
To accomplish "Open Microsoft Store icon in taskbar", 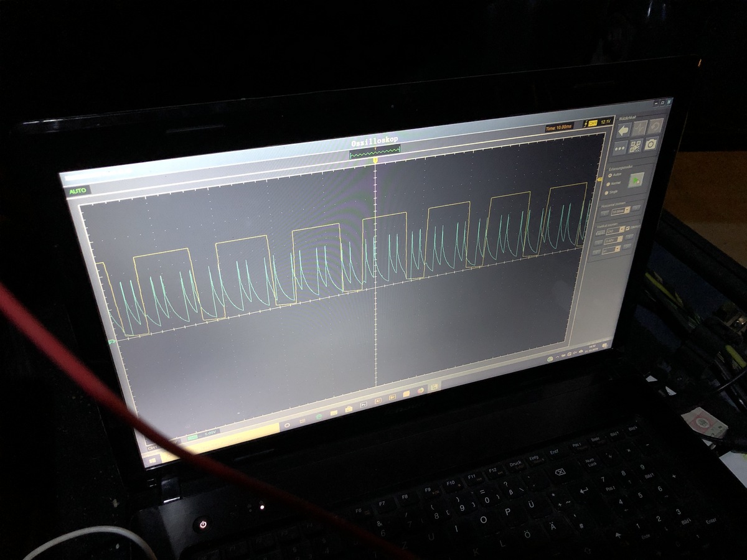I will pos(349,409).
